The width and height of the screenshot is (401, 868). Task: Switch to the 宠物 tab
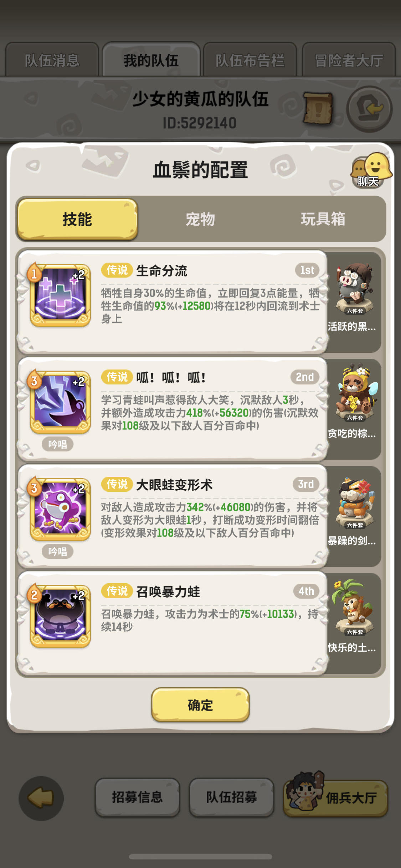click(x=200, y=219)
